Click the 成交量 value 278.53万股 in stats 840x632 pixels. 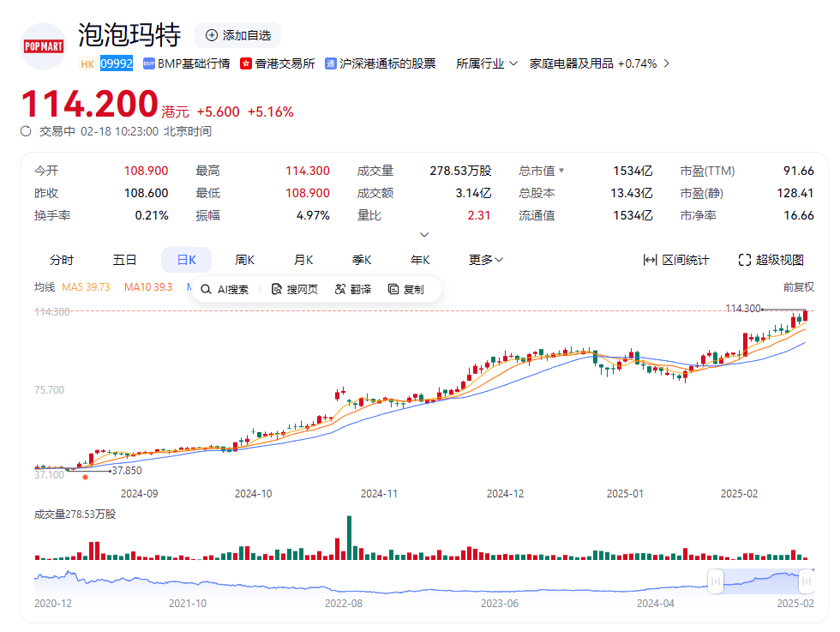pyautogui.click(x=461, y=171)
